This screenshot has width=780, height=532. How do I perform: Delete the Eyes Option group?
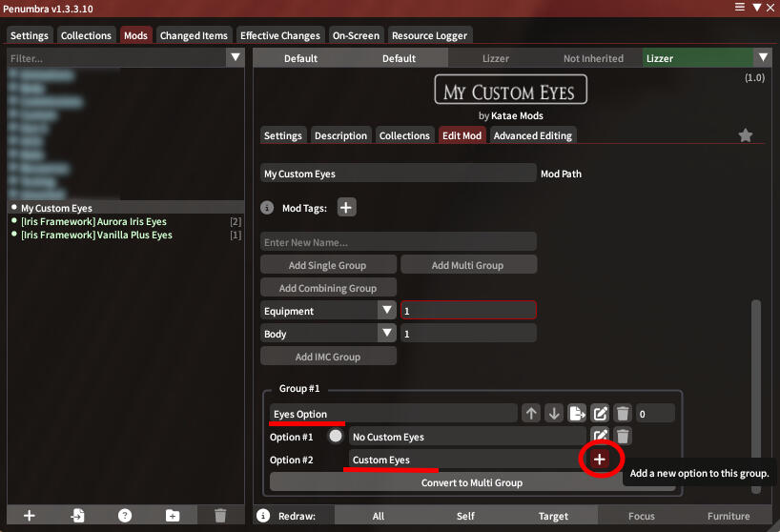(623, 414)
